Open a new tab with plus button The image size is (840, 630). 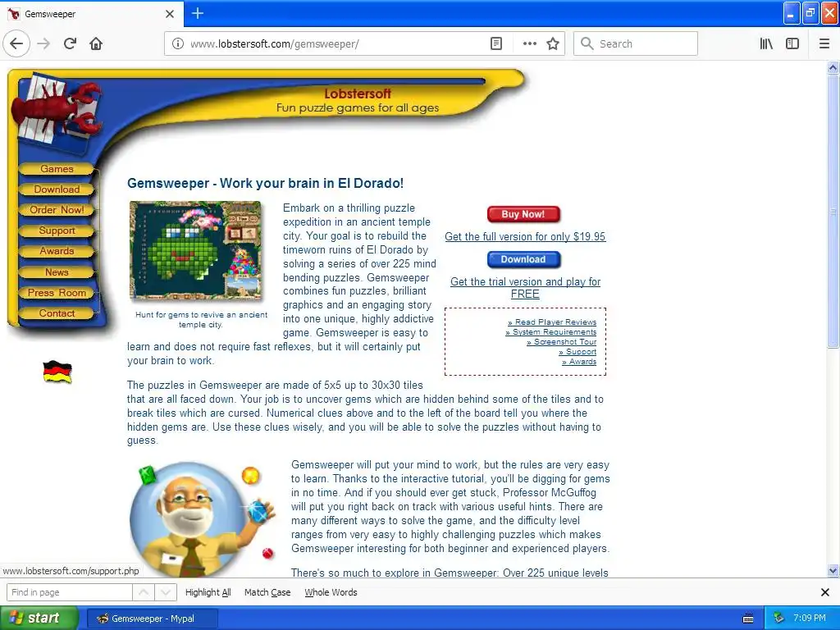click(198, 13)
